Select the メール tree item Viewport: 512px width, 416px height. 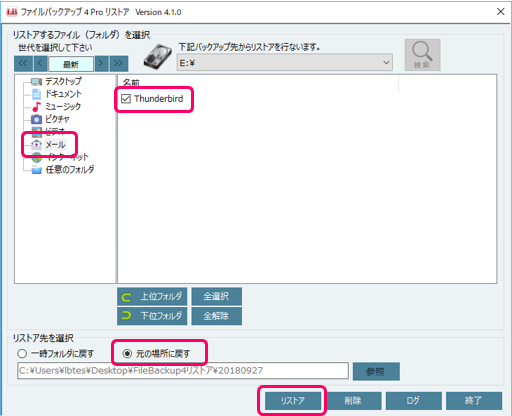pos(49,145)
